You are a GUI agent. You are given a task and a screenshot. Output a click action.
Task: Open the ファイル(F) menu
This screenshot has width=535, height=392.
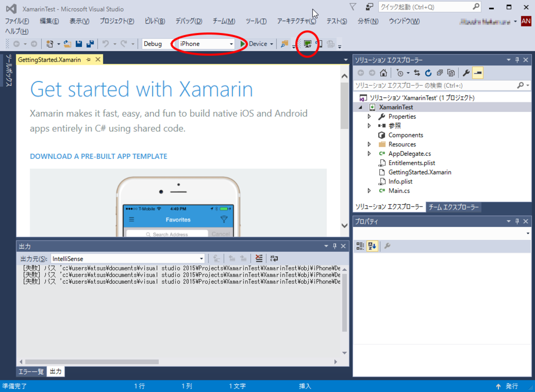point(17,21)
